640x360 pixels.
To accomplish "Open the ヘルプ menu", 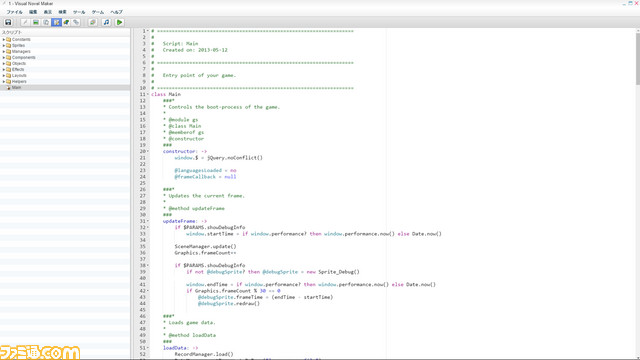I will click(116, 12).
